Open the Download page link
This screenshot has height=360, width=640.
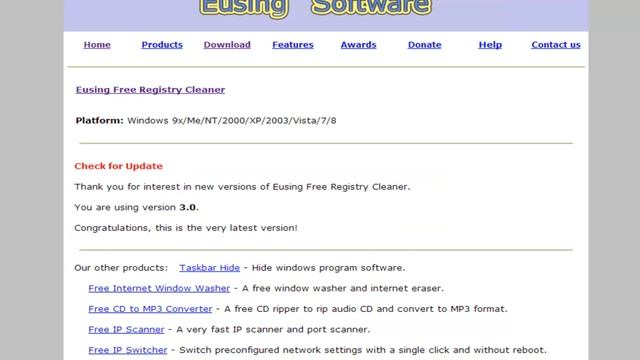coord(227,45)
